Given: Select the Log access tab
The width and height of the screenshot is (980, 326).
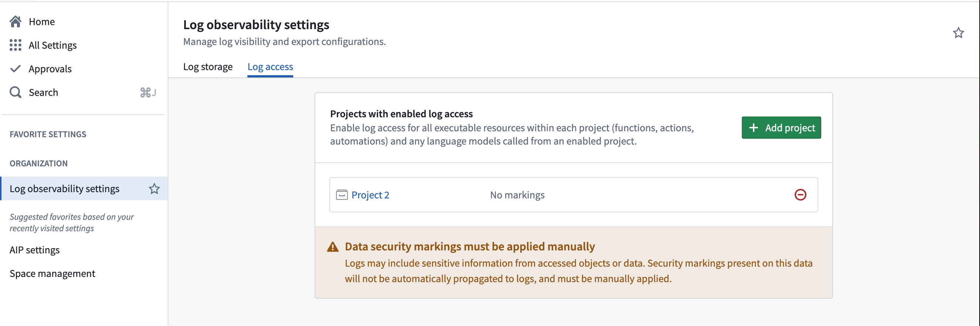Looking at the screenshot, I should (270, 67).
